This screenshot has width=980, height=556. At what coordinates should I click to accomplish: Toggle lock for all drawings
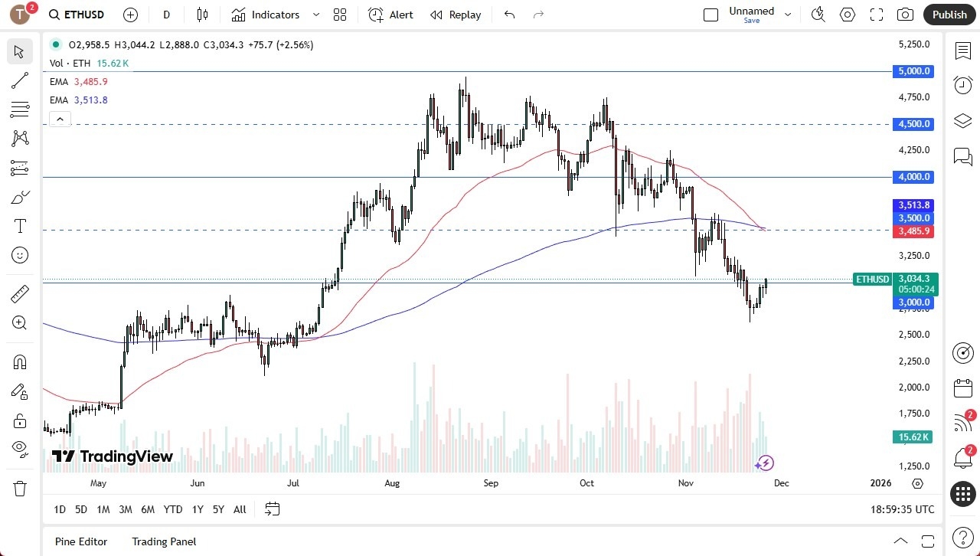coord(19,420)
